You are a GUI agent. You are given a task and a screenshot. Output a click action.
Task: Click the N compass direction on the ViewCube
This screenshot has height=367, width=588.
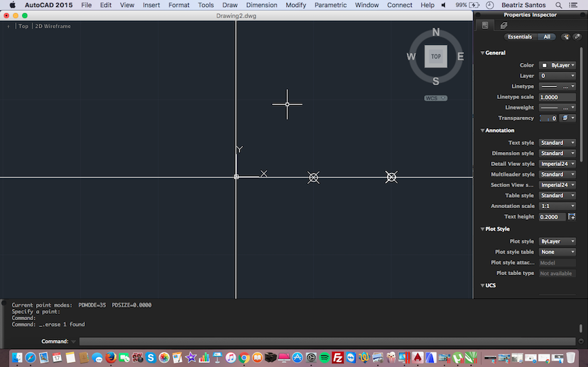click(x=436, y=32)
